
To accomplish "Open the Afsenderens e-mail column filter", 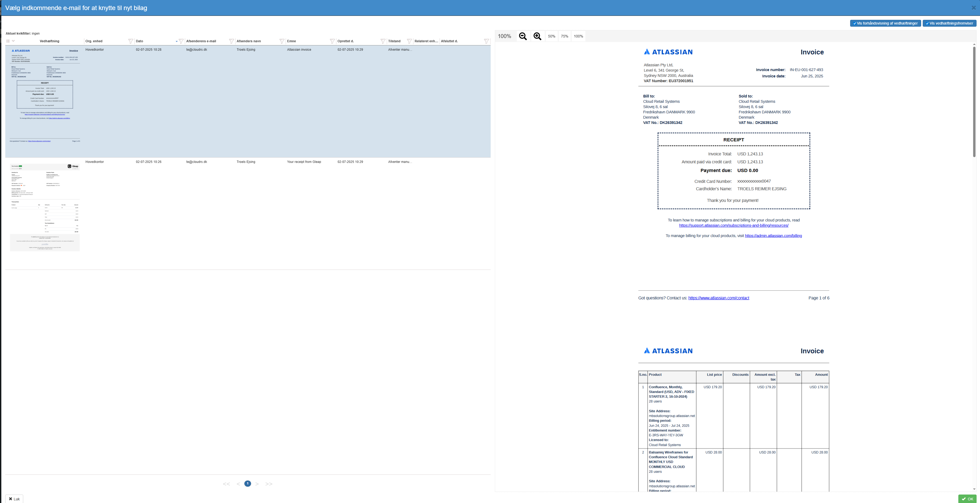I will click(231, 41).
